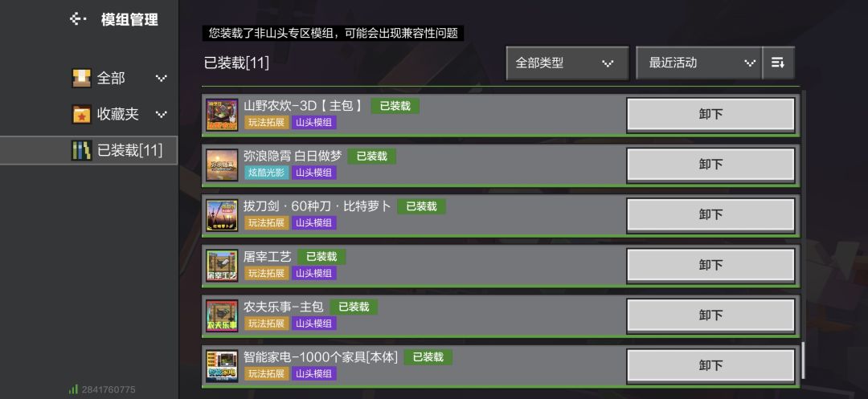This screenshot has width=868, height=399.
Task: Expand the 全部 category chevron
Action: (x=161, y=79)
